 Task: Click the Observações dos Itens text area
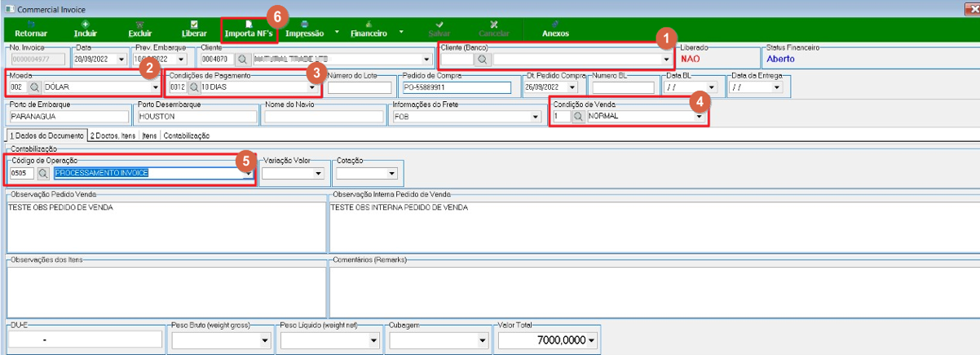coord(166,291)
